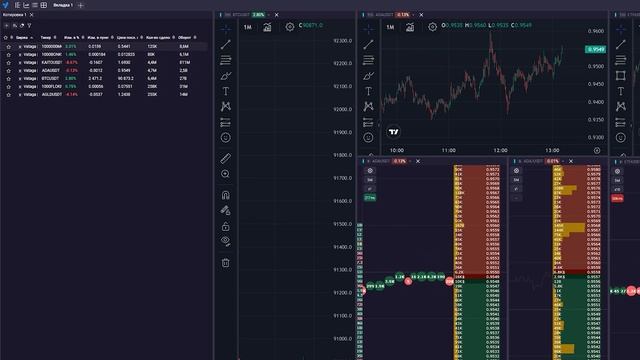Switch to Вкладка 1 tab
Viewport: 640px width, 360px height.
pyautogui.click(x=63, y=5)
